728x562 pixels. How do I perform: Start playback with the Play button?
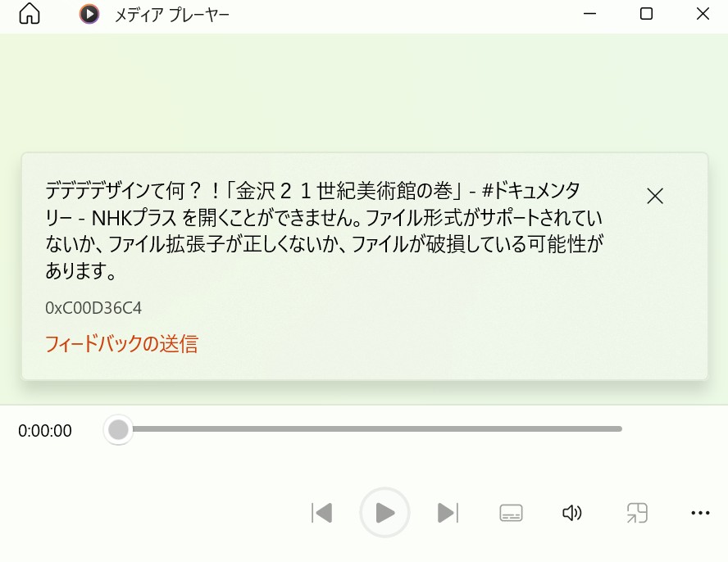pyautogui.click(x=384, y=512)
